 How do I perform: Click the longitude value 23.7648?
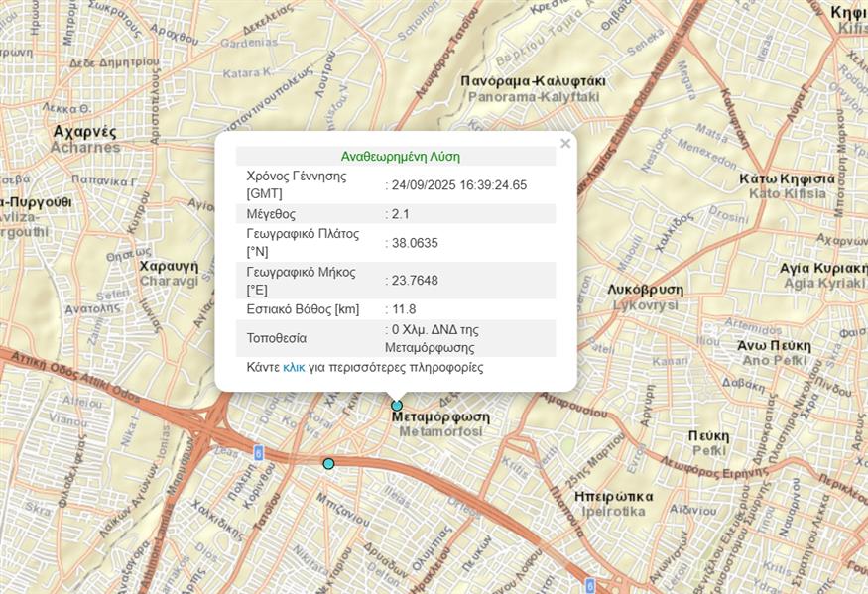point(415,281)
